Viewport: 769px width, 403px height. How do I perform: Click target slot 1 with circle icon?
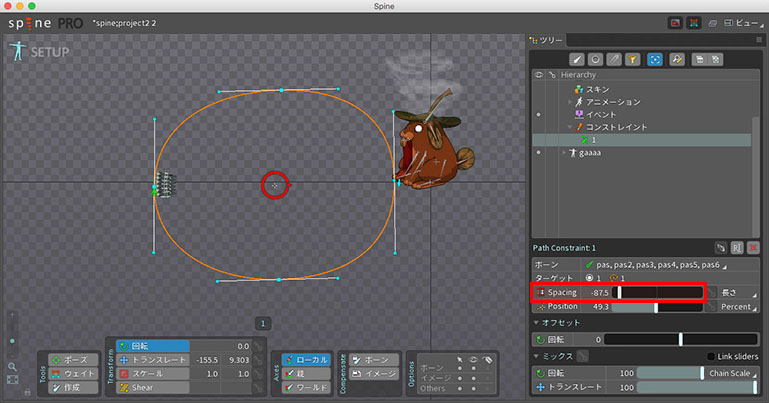click(593, 278)
